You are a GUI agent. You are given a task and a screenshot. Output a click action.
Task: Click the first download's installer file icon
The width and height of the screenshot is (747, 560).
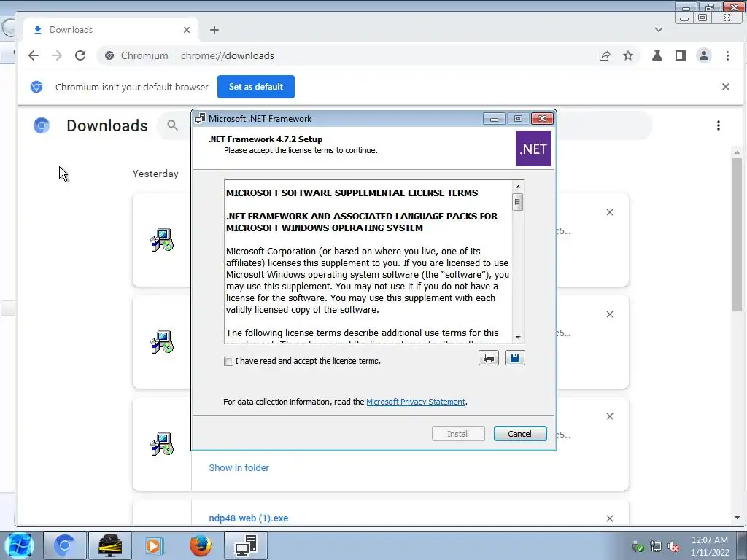162,240
